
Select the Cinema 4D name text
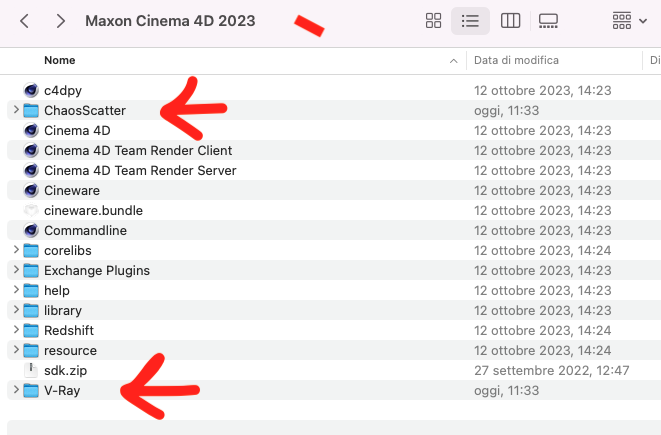[x=77, y=130]
